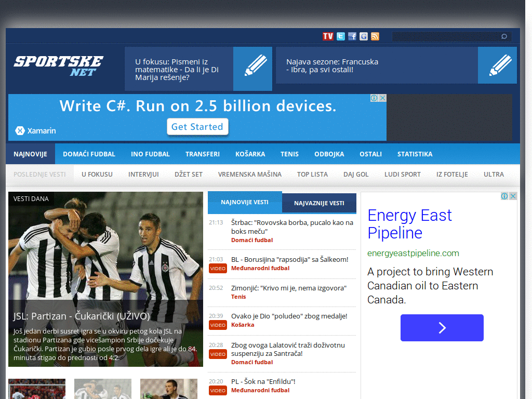Click Get Started button in Xamarin ad
Screen dimensions: 532x399
197,127
